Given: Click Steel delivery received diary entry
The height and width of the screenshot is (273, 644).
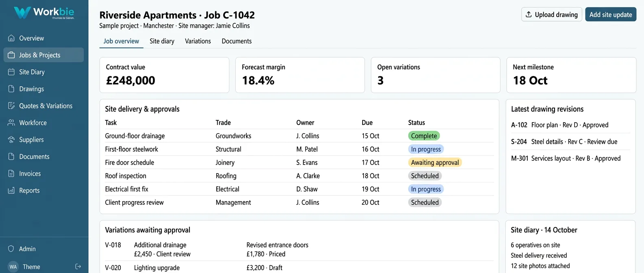Looking at the screenshot, I should 539,256.
